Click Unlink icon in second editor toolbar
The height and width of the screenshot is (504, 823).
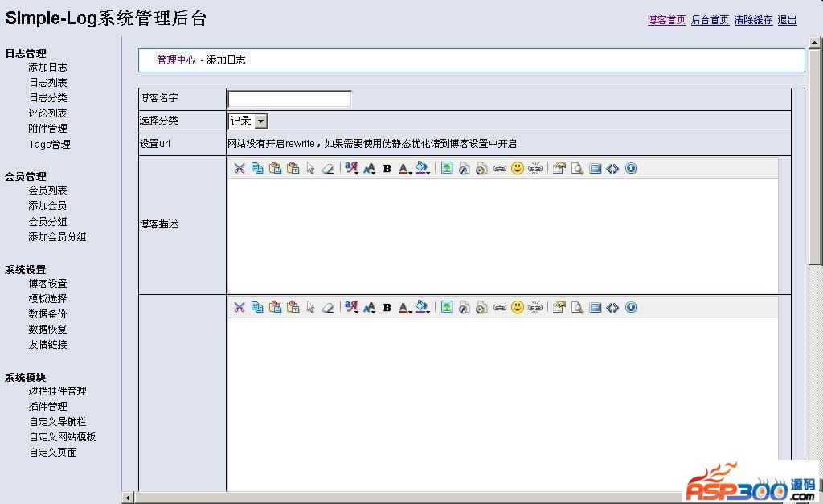[535, 307]
